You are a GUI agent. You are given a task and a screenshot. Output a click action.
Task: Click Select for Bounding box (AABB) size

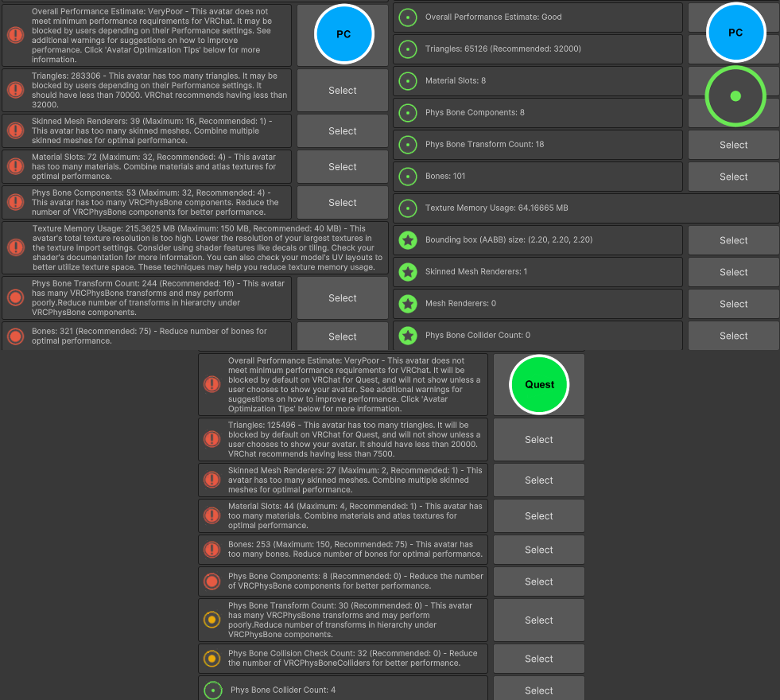(x=734, y=240)
